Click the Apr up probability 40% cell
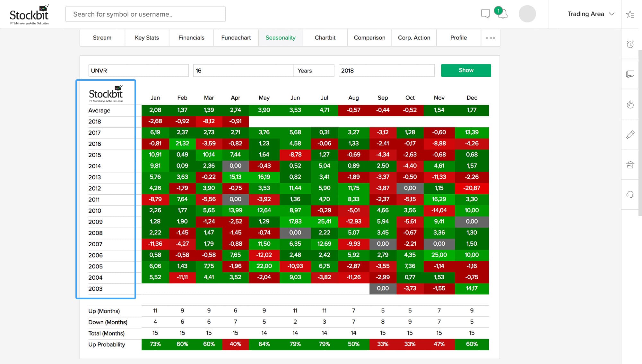Viewport: 642px width, 364px height. click(235, 344)
